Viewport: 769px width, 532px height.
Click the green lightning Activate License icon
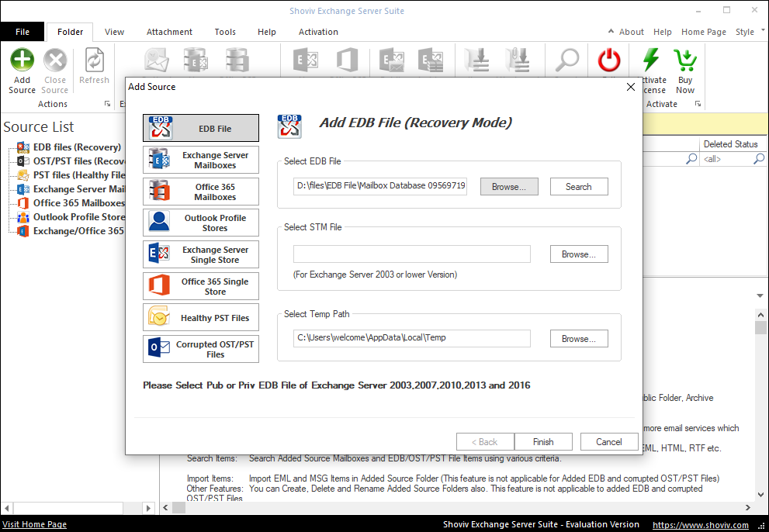(651, 60)
